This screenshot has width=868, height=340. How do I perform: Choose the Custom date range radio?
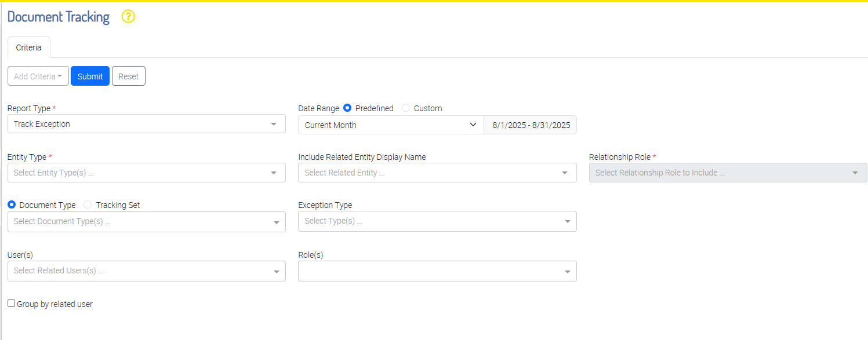(406, 108)
